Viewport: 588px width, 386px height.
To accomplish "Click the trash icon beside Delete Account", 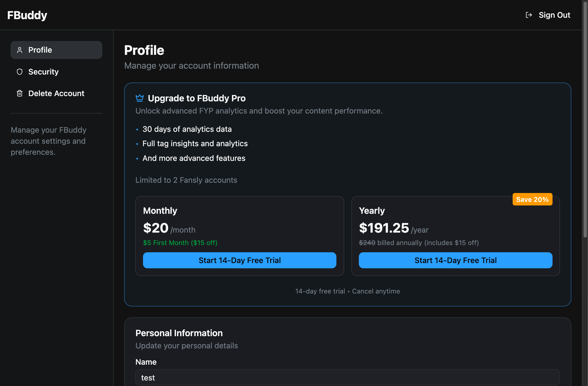I will click(20, 93).
